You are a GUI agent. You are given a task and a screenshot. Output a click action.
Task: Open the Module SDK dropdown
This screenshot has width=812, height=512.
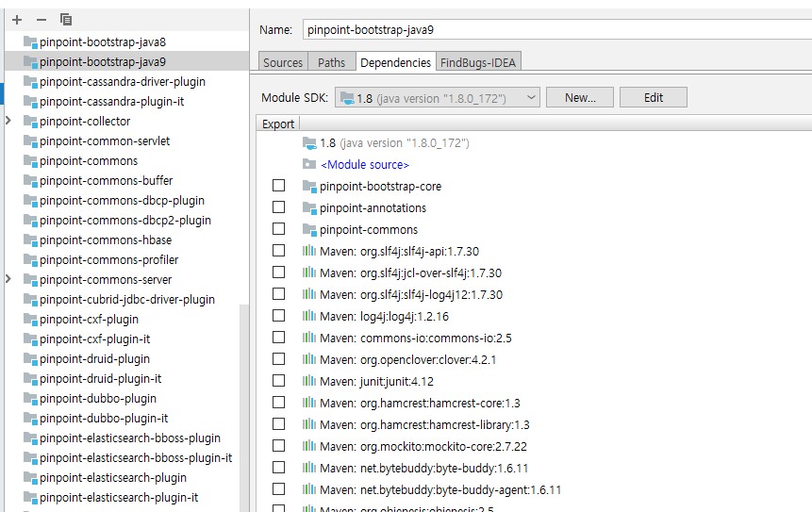click(437, 97)
